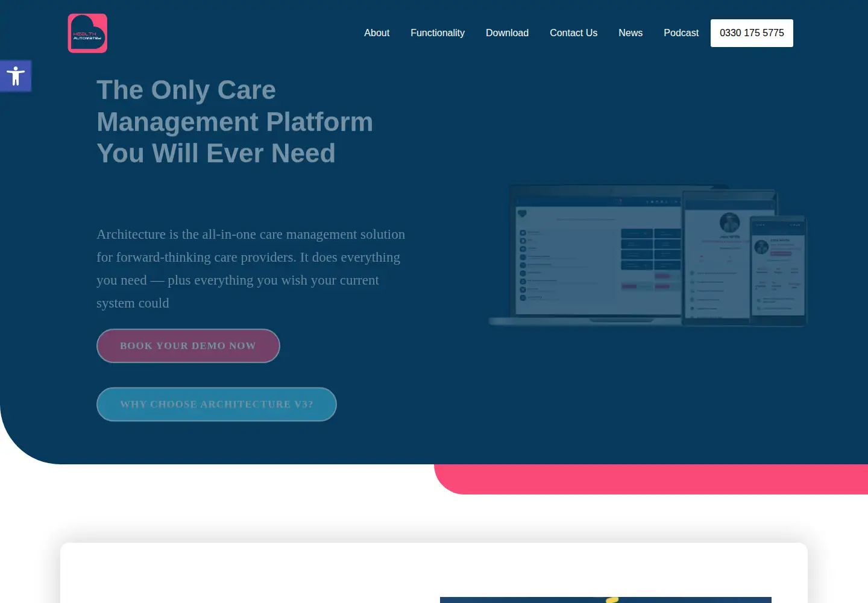Image resolution: width=868 pixels, height=603 pixels.
Task: Visit the Podcast page
Action: coord(681,33)
